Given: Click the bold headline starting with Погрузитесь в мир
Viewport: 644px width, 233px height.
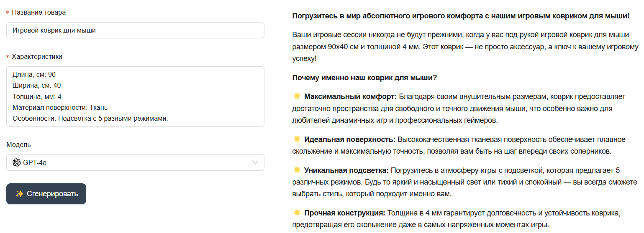Looking at the screenshot, I should pyautogui.click(x=460, y=16).
